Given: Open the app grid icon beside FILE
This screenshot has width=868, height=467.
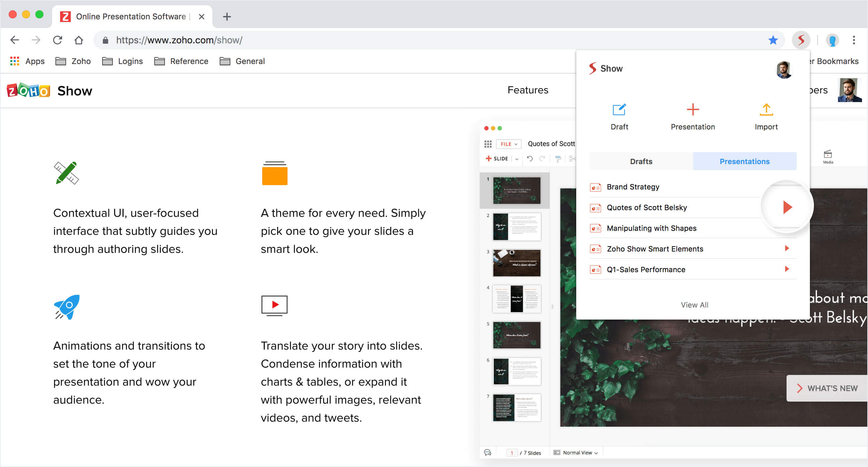Looking at the screenshot, I should 487,144.
